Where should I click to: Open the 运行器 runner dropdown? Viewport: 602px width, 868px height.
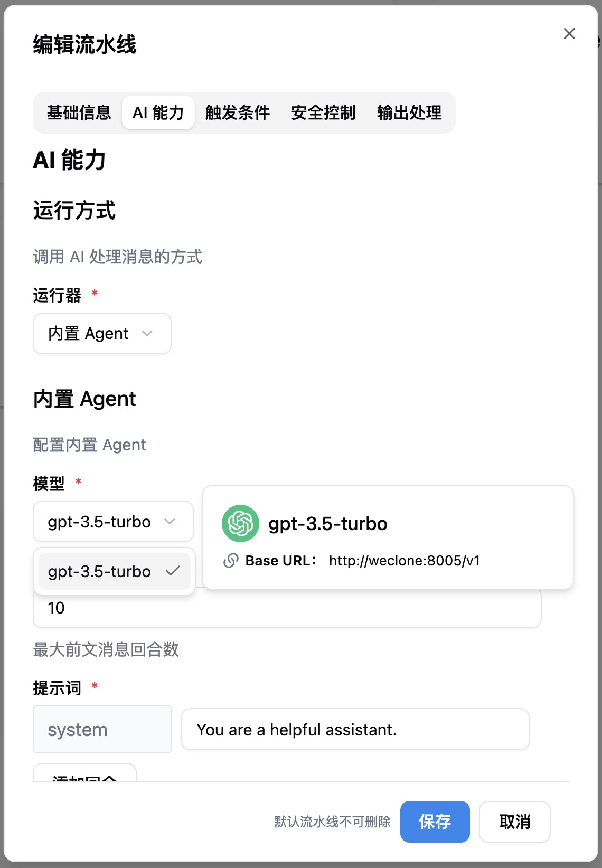(102, 333)
